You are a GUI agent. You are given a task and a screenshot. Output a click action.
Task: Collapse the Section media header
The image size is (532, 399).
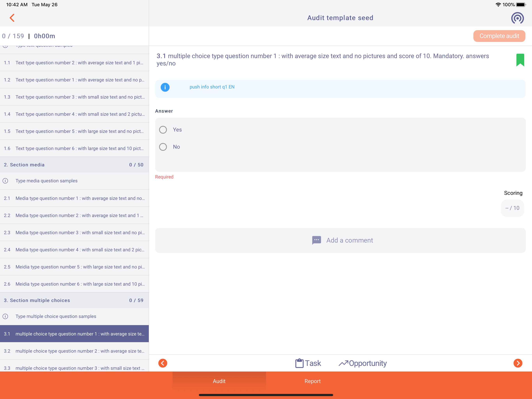click(74, 165)
